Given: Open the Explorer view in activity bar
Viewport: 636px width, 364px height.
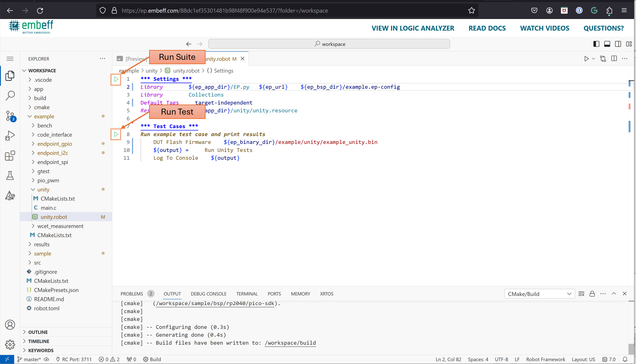Looking at the screenshot, I should click(x=10, y=75).
